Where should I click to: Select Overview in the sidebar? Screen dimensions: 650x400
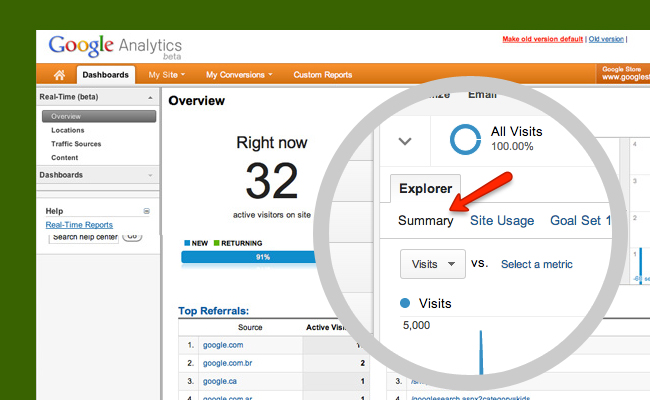[99, 116]
